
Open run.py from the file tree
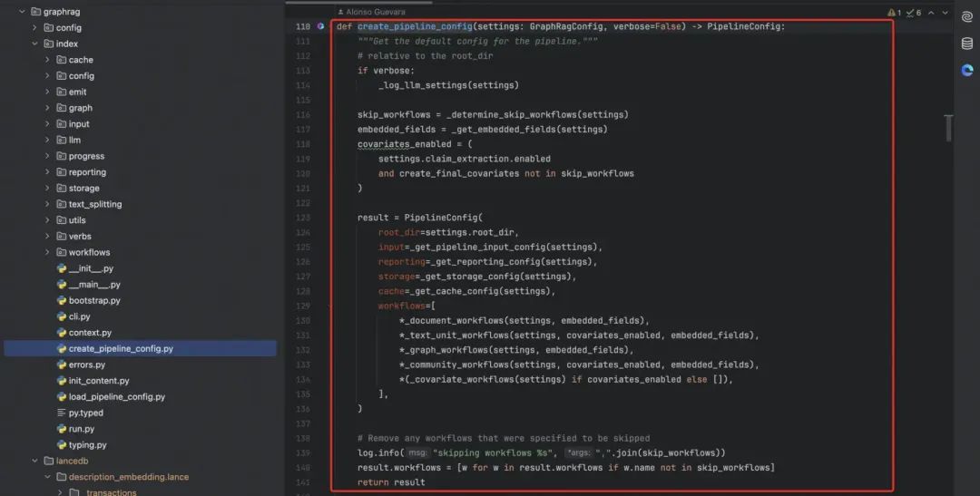(82, 429)
